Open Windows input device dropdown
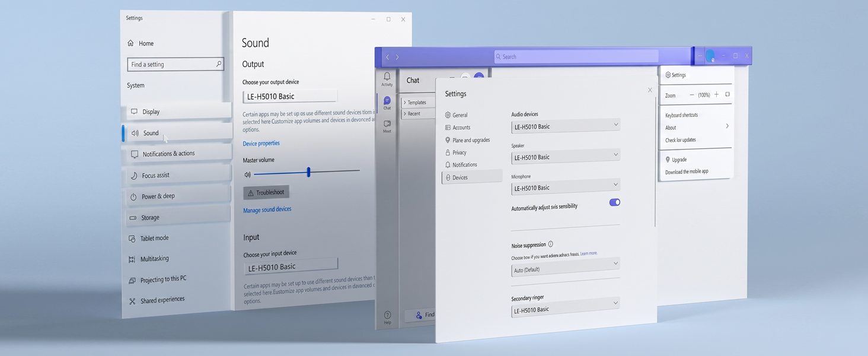 click(x=291, y=267)
